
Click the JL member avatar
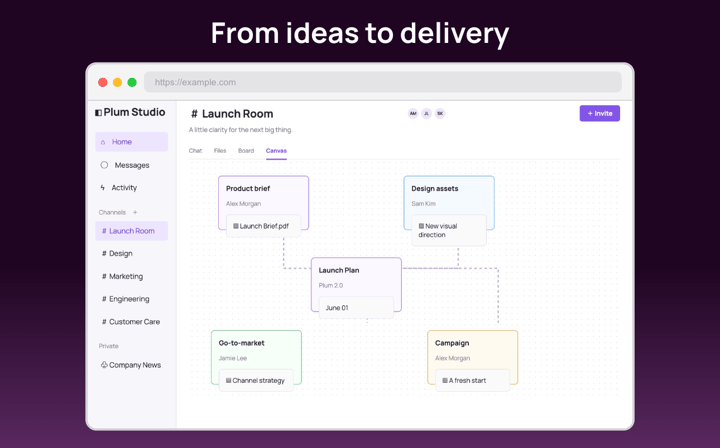[427, 113]
